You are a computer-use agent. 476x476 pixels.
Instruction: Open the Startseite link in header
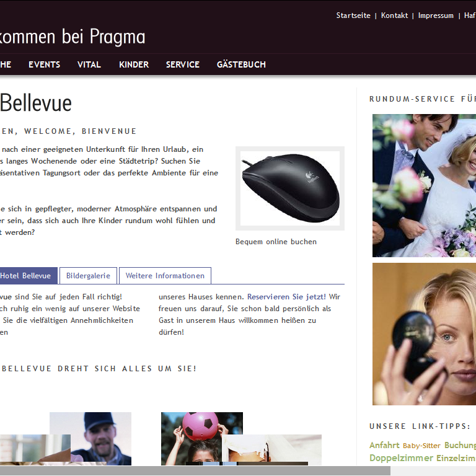pos(353,15)
